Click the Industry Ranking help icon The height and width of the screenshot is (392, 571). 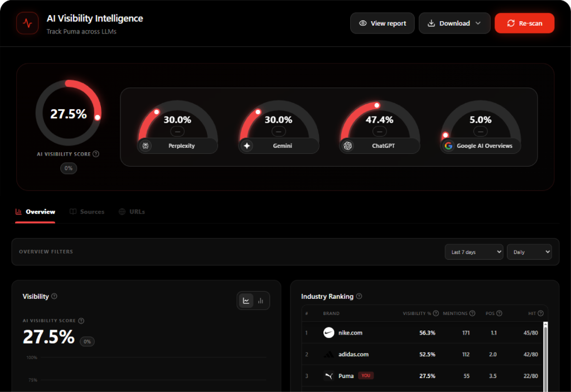point(359,296)
